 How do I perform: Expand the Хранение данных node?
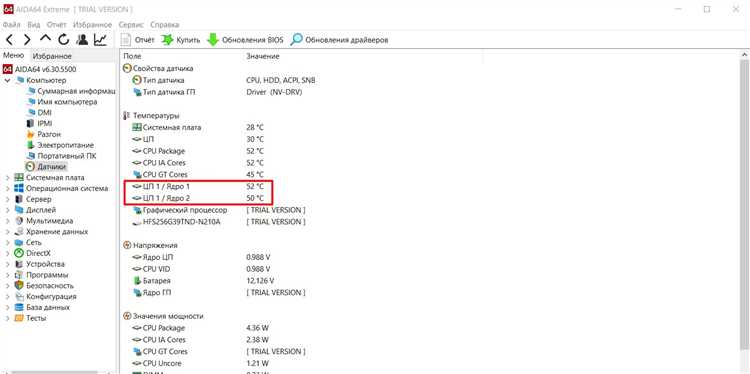pyautogui.click(x=7, y=231)
